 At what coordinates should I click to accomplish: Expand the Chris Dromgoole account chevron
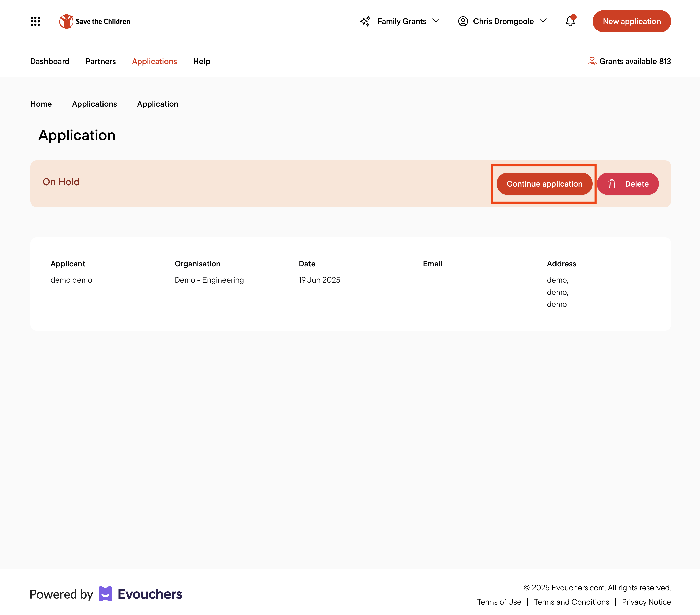pos(543,21)
